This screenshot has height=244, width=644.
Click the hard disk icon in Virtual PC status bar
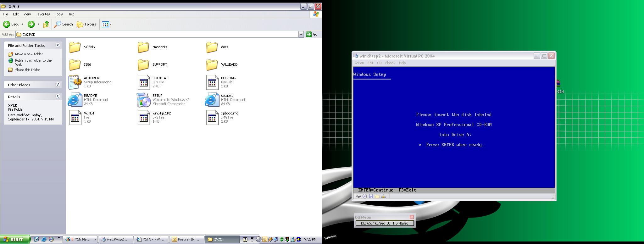point(358,196)
